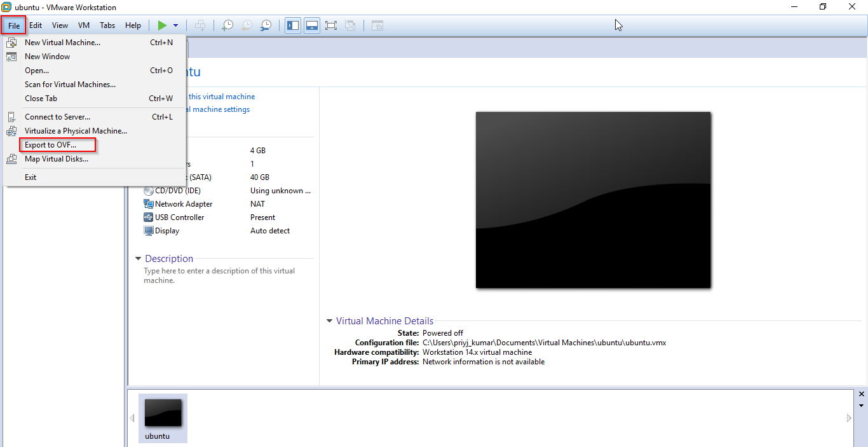
Task: Click the Powered off state value
Action: 443,333
